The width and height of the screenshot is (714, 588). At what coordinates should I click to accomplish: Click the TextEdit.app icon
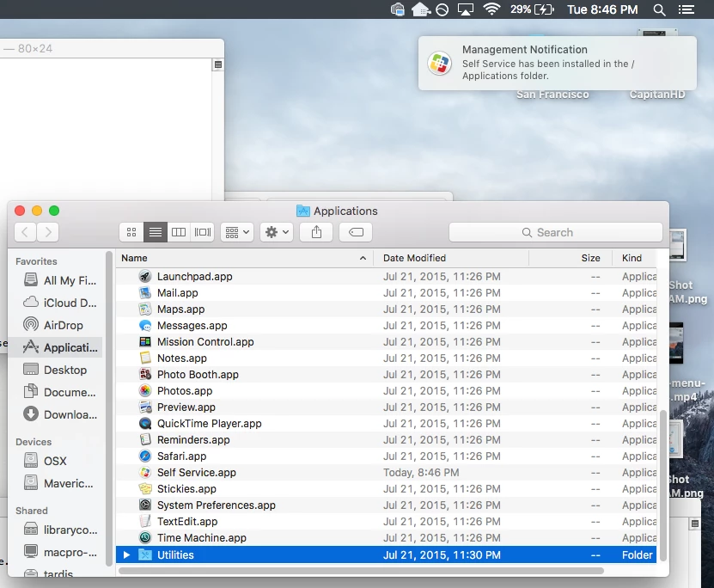(x=145, y=522)
